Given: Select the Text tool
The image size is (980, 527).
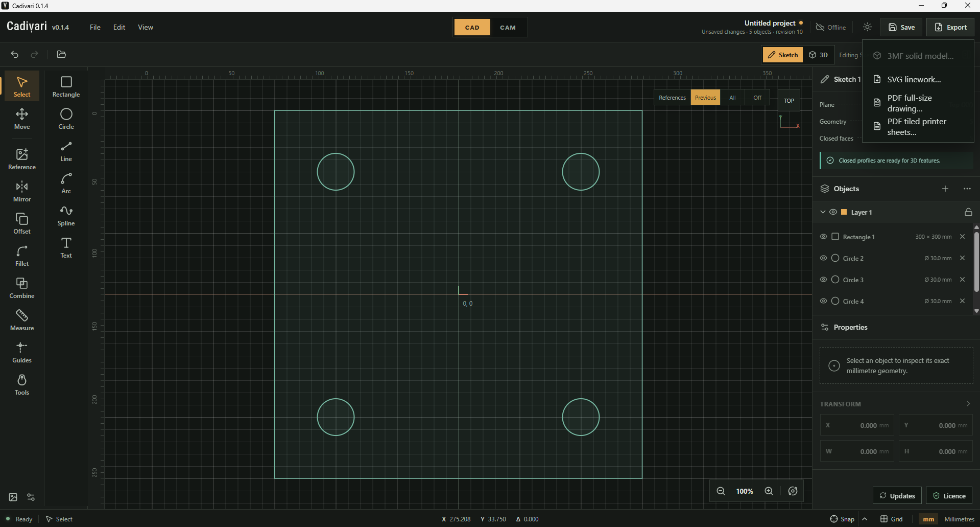Looking at the screenshot, I should click(x=66, y=247).
